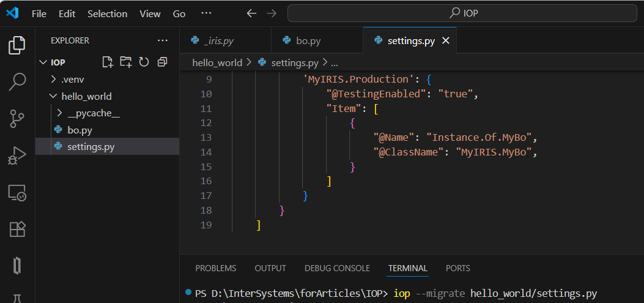Screen dimensions: 644x303
Task: Open the Source Control view
Action: coord(17,119)
